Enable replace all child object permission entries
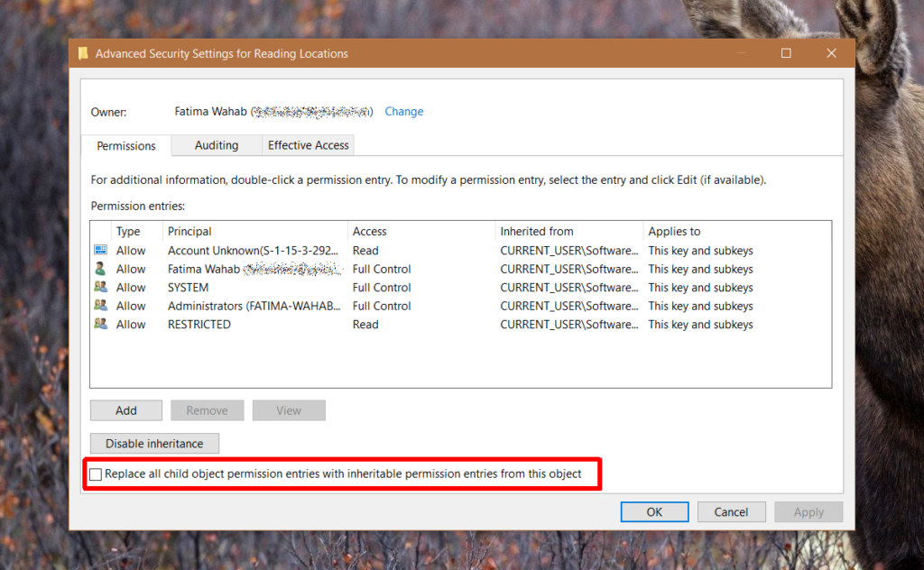 [x=95, y=473]
